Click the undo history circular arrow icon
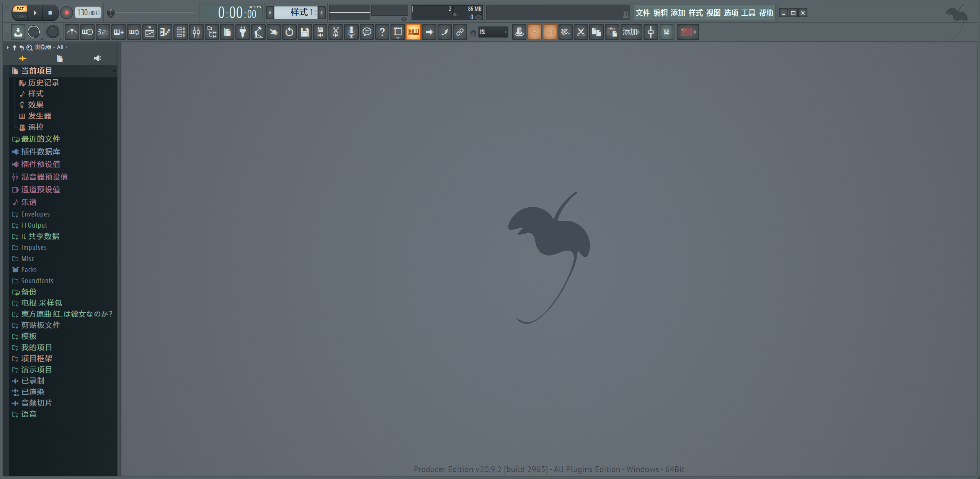This screenshot has width=980, height=479. [x=289, y=32]
